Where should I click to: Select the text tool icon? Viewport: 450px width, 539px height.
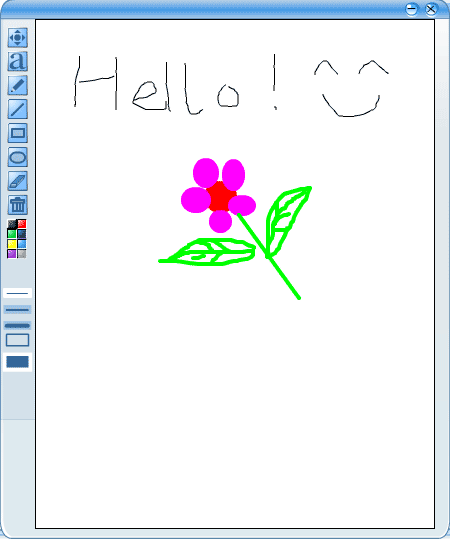coord(18,62)
